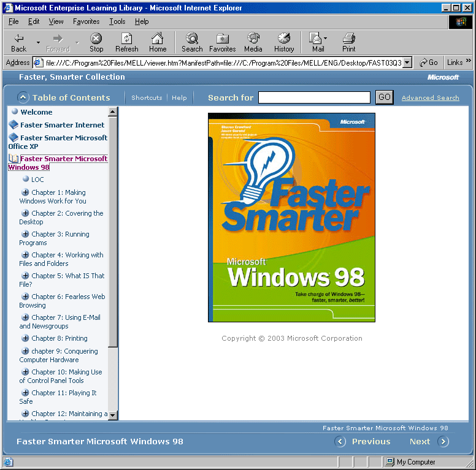Open the Favorites toolbar folder icon

tap(222, 39)
